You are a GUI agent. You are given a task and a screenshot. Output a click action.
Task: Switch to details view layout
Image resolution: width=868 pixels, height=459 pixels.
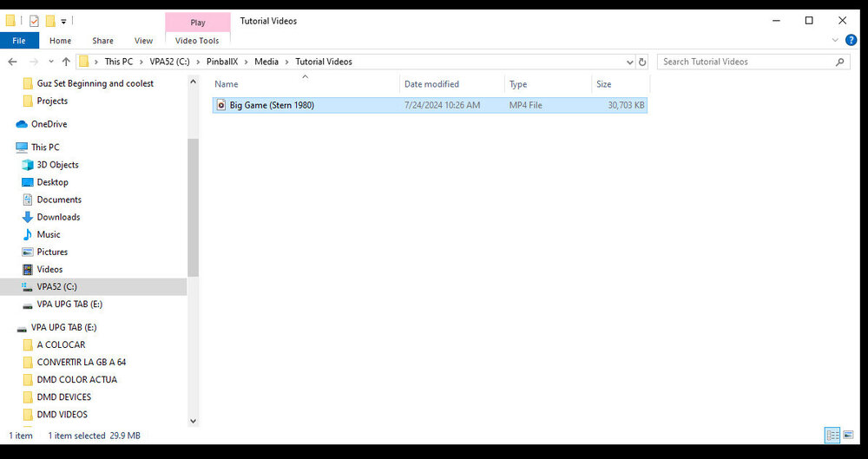click(832, 435)
